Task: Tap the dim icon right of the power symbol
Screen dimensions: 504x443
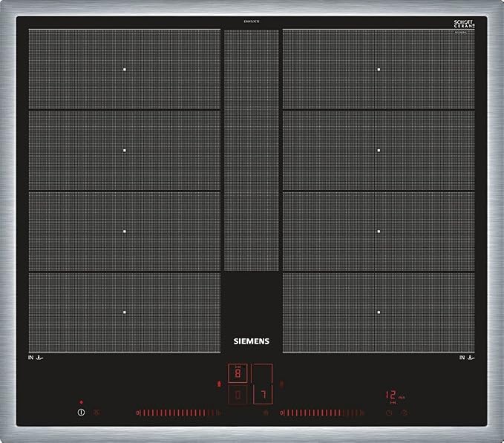Action: (96, 412)
